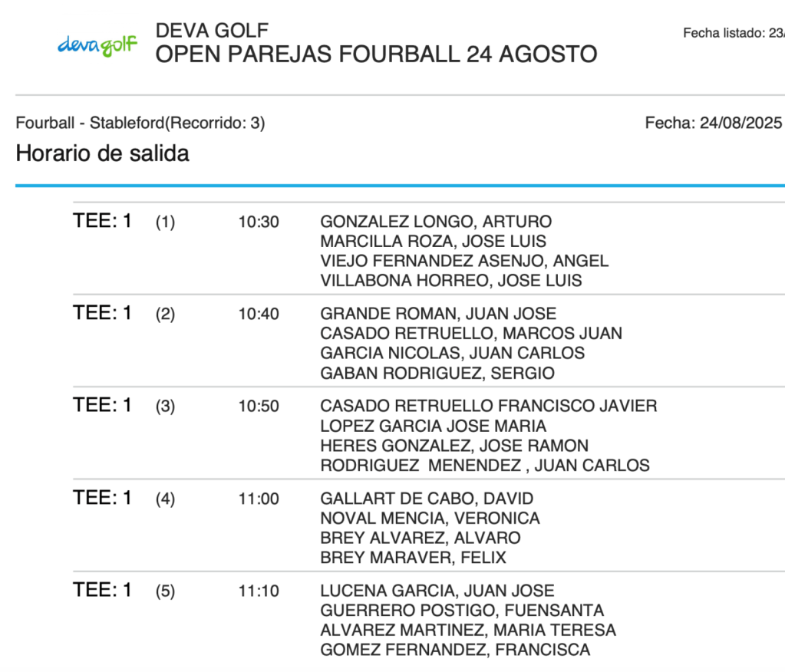The image size is (785, 672).
Task: Select the 10:50 start time
Action: (259, 407)
